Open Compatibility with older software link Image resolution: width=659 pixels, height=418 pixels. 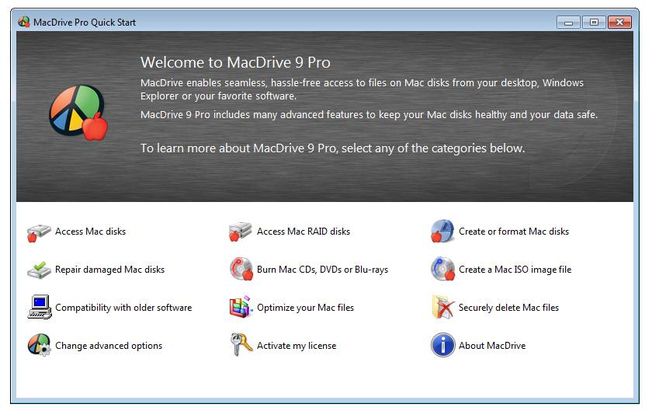(124, 308)
